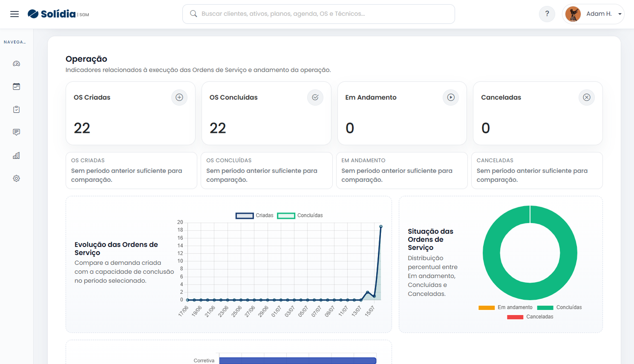The width and height of the screenshot is (634, 364).
Task: Click the peak data point on 15/07
Action: click(x=381, y=226)
